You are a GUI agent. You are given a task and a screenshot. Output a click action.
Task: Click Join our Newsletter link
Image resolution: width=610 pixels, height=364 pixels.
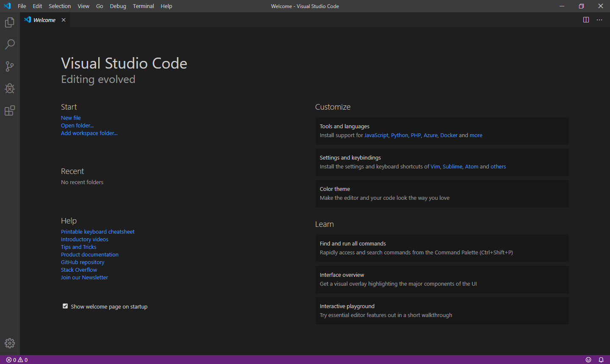coord(84,277)
